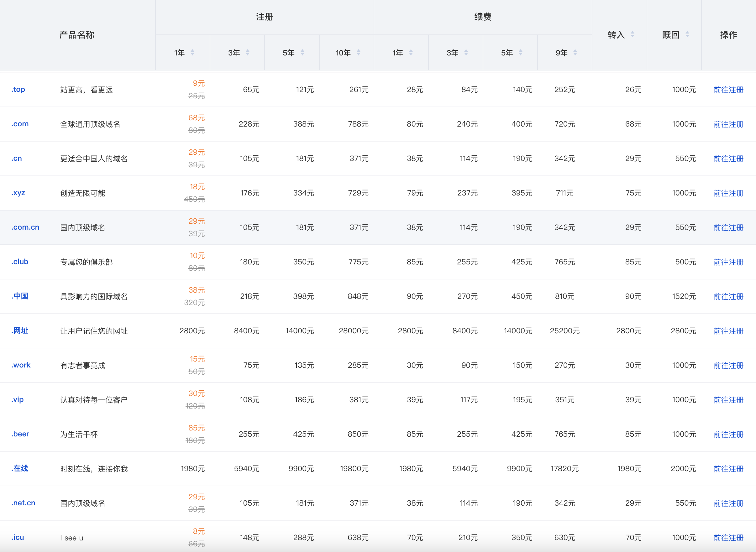756x552 pixels.
Task: Open the .top domain link
Action: 18,90
